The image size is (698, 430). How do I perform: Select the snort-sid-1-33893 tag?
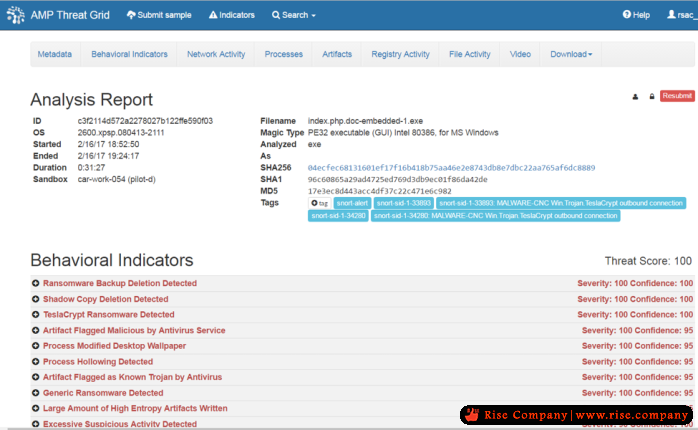click(x=404, y=203)
